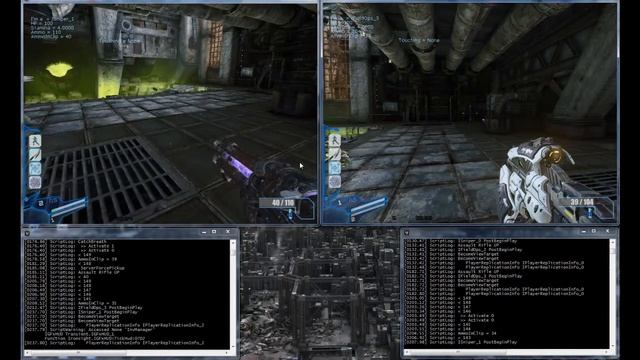Image resolution: width=640 pixels, height=360 pixels.
Task: Click the right console horizontal scrollbar thumb
Action: coord(458,352)
